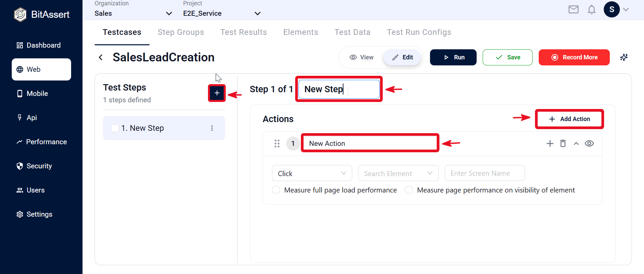Expand the user account menu chevron
Screen dimensions: 644x274
(x=626, y=9)
